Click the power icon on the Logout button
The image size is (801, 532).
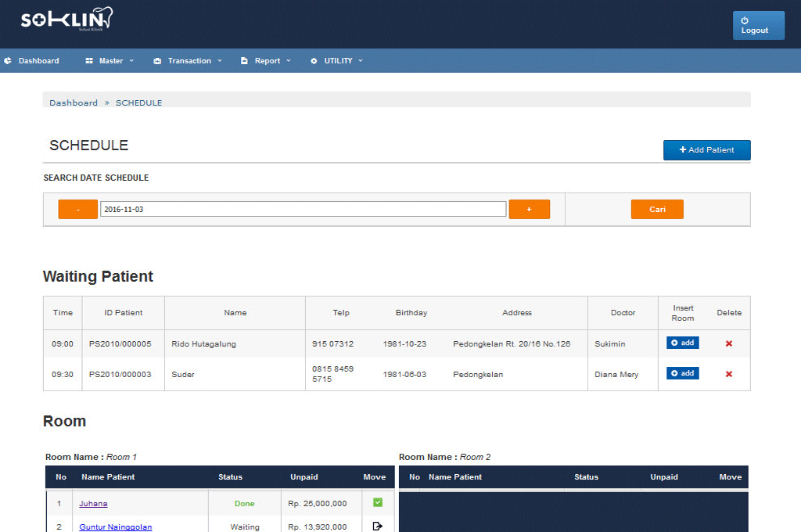745,20
